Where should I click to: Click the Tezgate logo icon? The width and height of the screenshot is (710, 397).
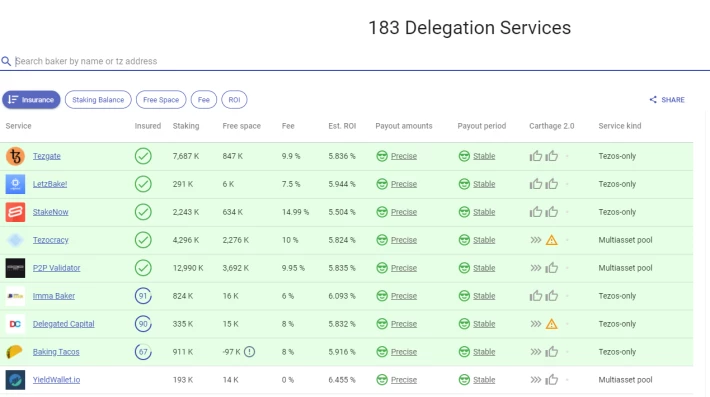[x=15, y=156]
